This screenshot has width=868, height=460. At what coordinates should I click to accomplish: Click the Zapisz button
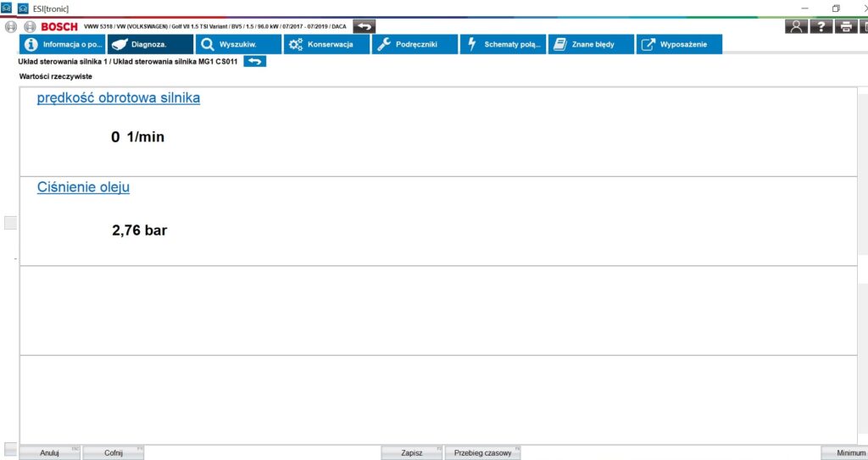pyautogui.click(x=412, y=453)
